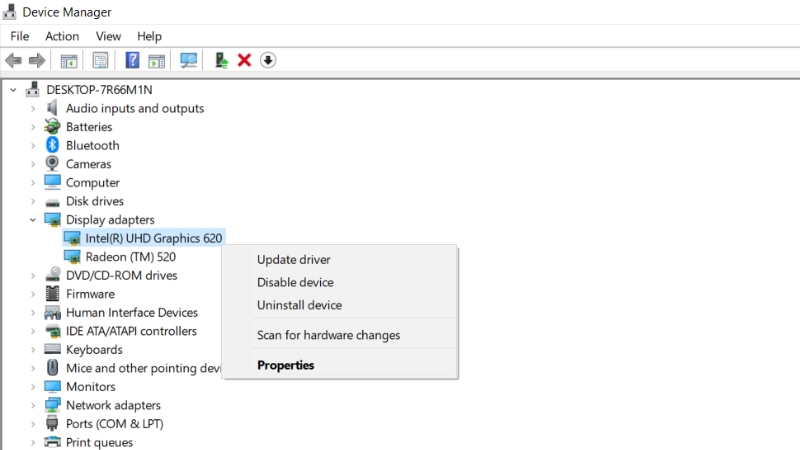Click the Intel(R) UHD Graphics 620 adapter icon
The width and height of the screenshot is (800, 450).
pyautogui.click(x=72, y=238)
